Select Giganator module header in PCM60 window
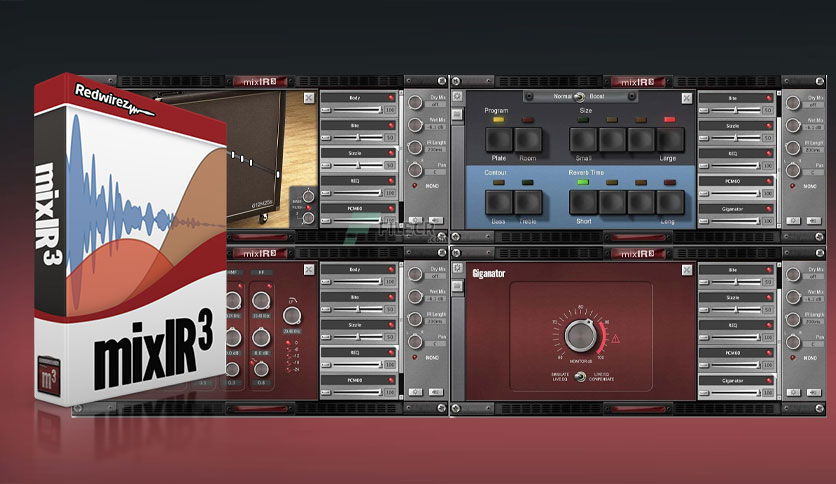Image resolution: width=836 pixels, height=484 pixels. [x=736, y=208]
